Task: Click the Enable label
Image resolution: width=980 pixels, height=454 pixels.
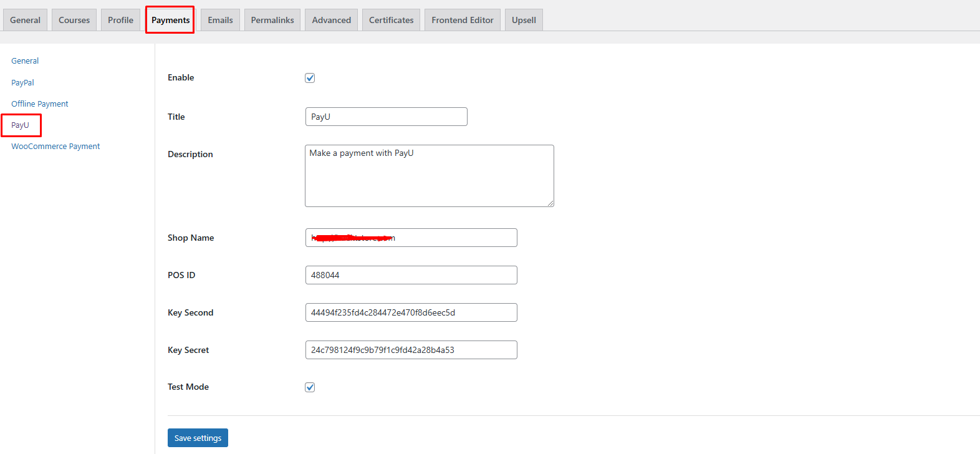Action: click(181, 77)
